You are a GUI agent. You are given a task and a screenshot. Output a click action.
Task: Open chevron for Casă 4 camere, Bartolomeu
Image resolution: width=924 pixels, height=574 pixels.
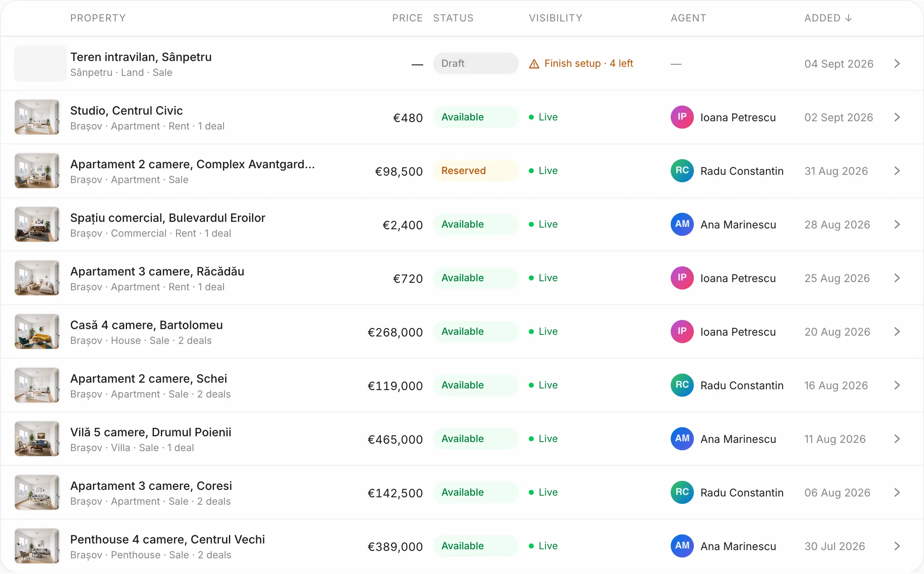coord(897,332)
